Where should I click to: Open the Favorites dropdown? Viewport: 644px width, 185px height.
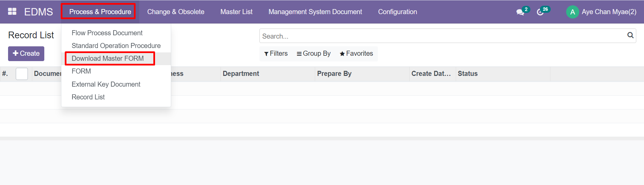356,54
